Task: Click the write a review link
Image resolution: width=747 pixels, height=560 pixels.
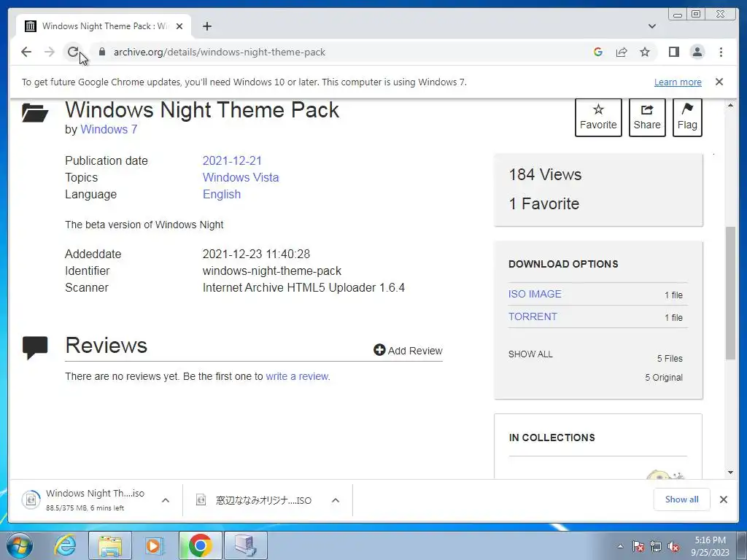Action: coord(298,376)
